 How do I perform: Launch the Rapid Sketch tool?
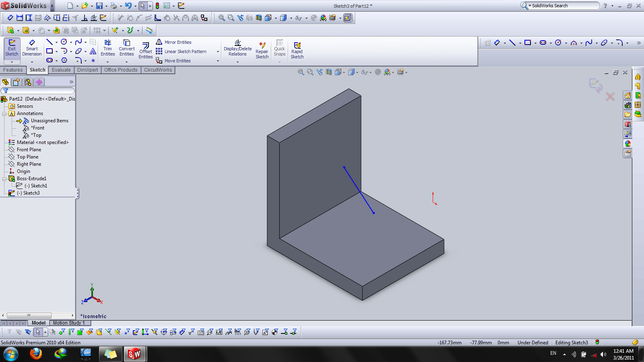297,50
